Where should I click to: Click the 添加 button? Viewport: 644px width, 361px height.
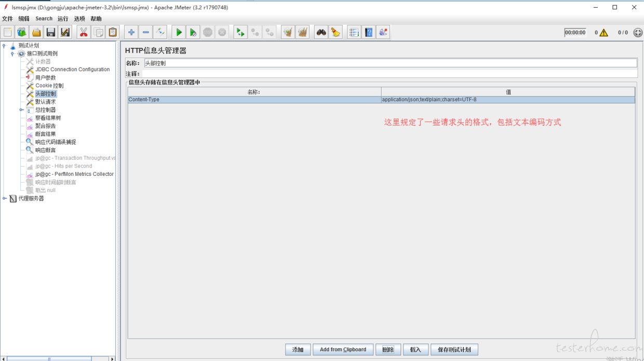pos(298,350)
